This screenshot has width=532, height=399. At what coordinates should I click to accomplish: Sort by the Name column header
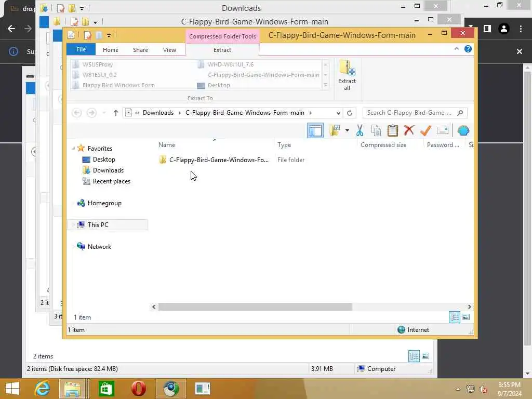coord(167,145)
